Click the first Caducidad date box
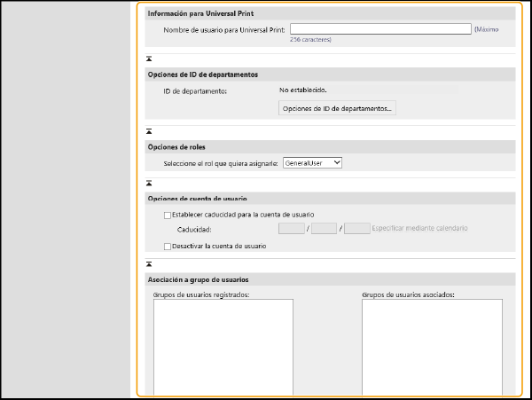Viewport: 532px width, 400px height. tap(292, 229)
